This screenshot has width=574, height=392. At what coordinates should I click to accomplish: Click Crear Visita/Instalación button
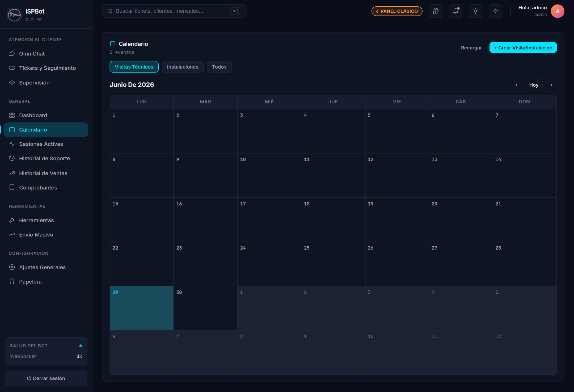[x=523, y=48]
